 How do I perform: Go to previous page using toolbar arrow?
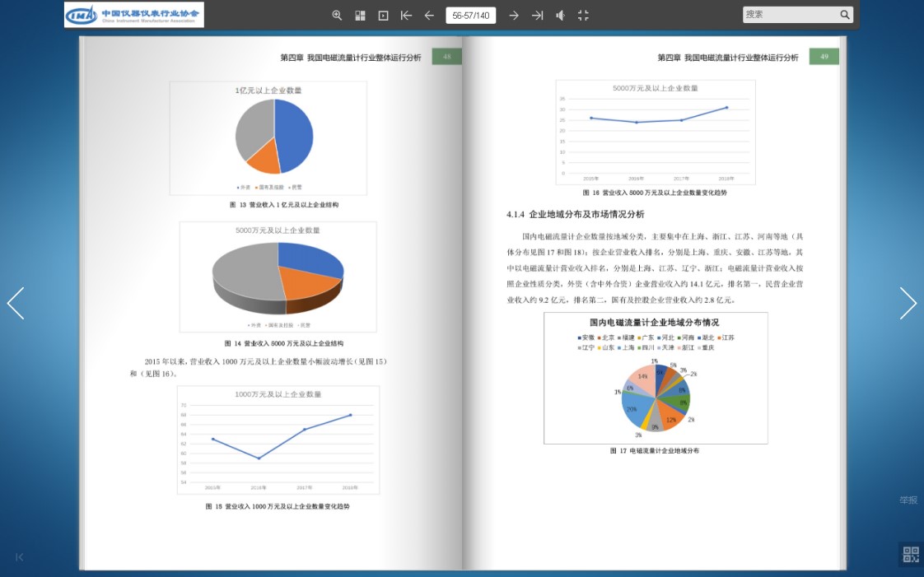pyautogui.click(x=429, y=16)
